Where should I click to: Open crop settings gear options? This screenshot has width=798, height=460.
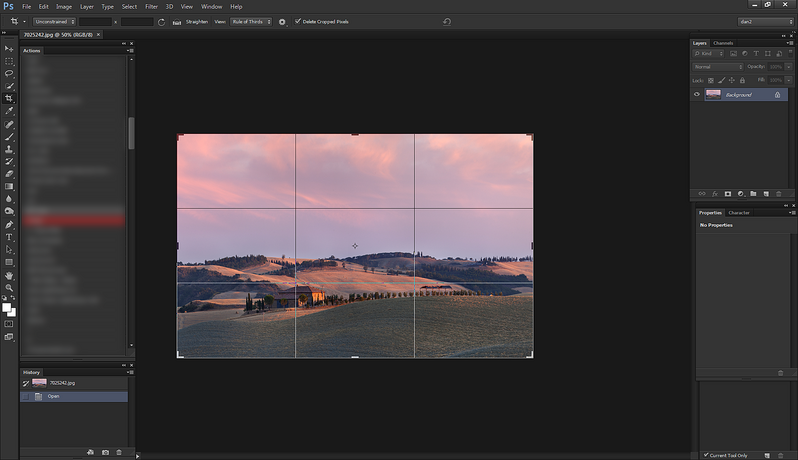pyautogui.click(x=282, y=22)
